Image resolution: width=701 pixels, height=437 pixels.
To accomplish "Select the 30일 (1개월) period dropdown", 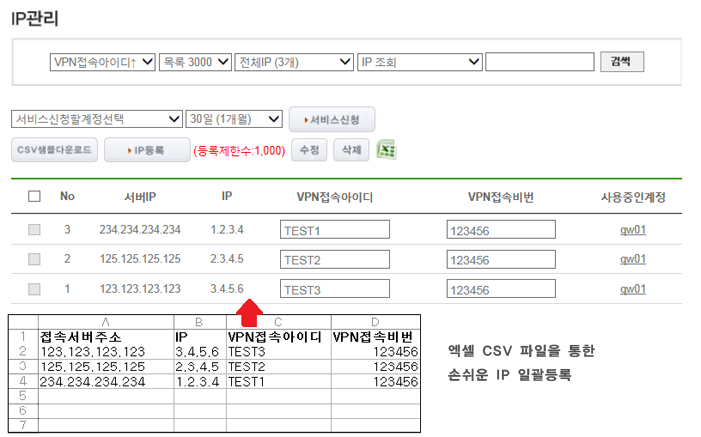I will [x=235, y=119].
